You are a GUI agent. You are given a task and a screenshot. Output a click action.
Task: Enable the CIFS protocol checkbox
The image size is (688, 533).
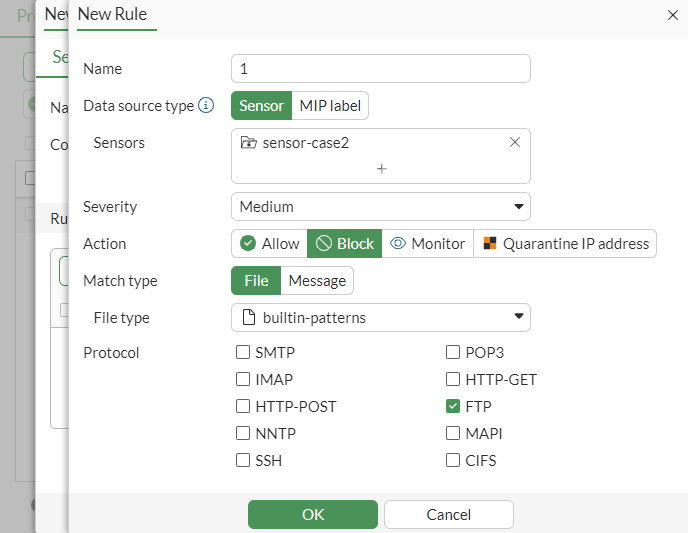pyautogui.click(x=453, y=461)
